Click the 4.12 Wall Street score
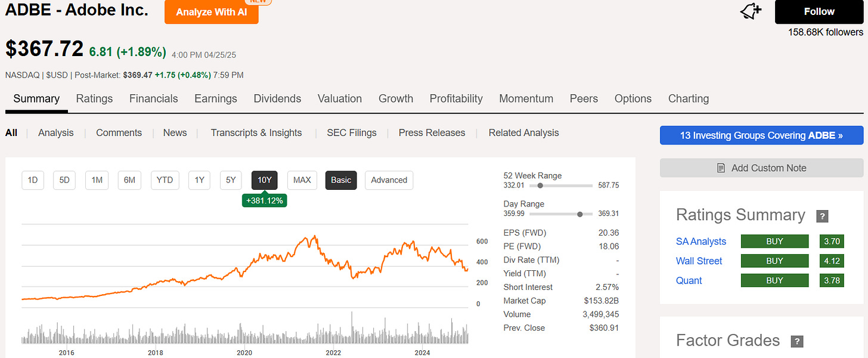Viewport: 868px width, 358px height. pyautogui.click(x=832, y=261)
